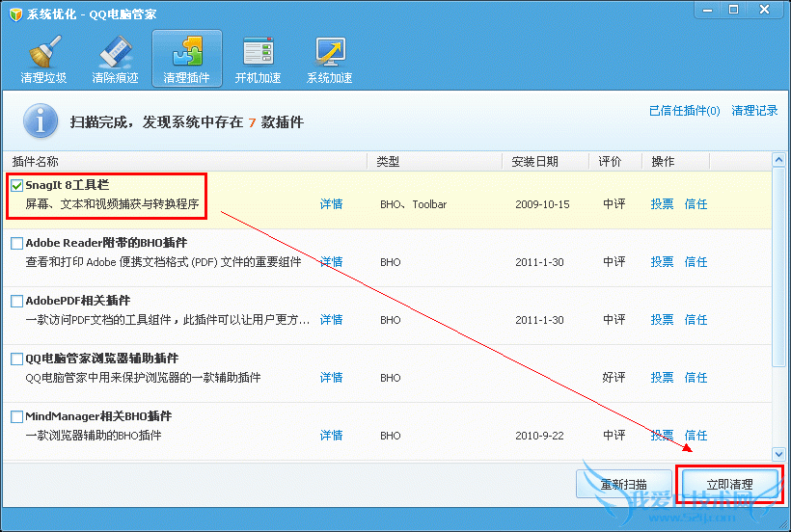The width and height of the screenshot is (791, 532).
Task: Open the 开机加速 tool
Action: [x=258, y=60]
